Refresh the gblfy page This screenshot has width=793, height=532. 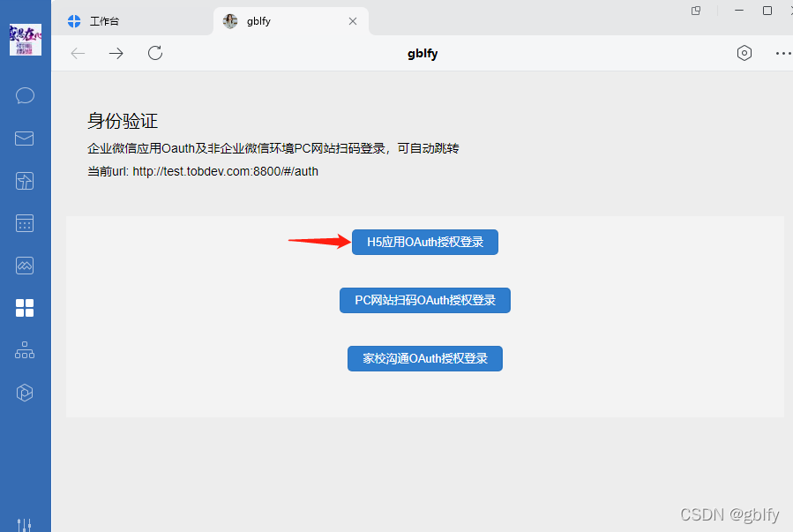155,53
